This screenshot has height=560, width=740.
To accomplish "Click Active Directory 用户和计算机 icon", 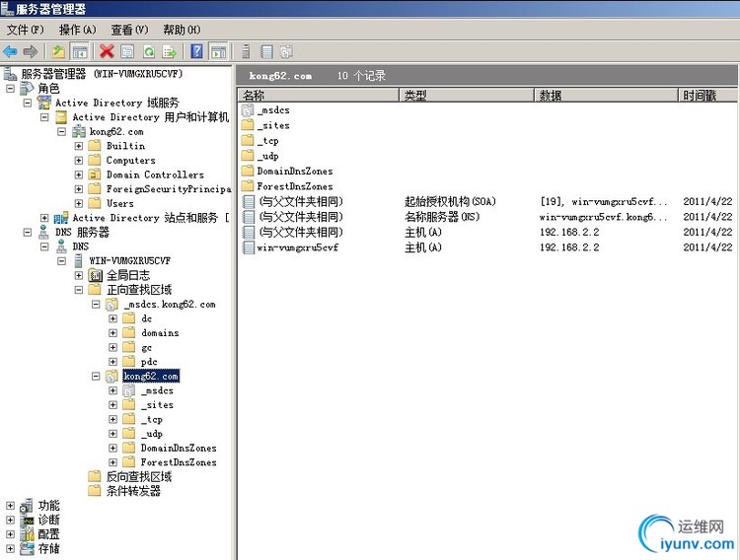I will coord(61,117).
